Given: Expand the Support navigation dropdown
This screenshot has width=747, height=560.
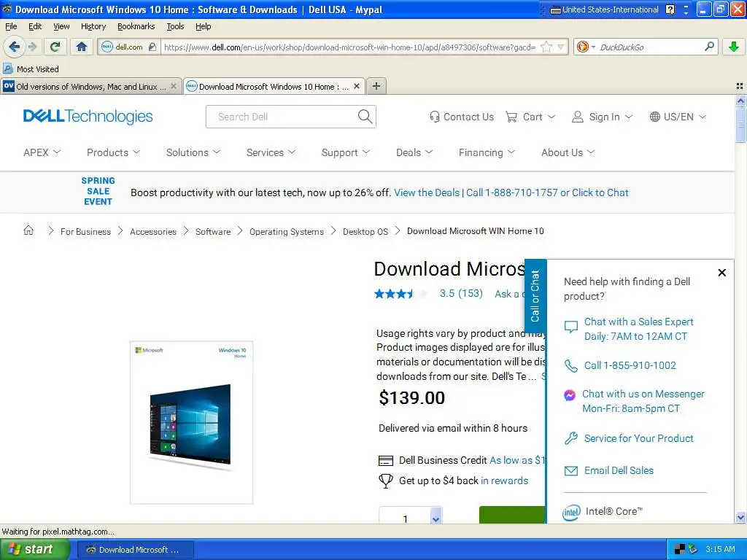Looking at the screenshot, I should [x=345, y=152].
